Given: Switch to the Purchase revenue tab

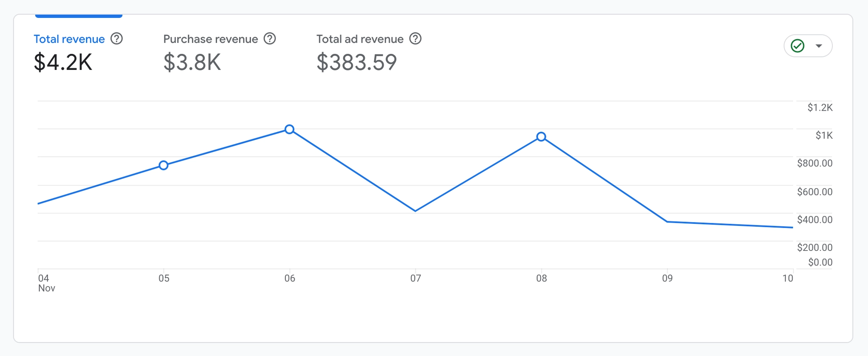Looking at the screenshot, I should (211, 39).
